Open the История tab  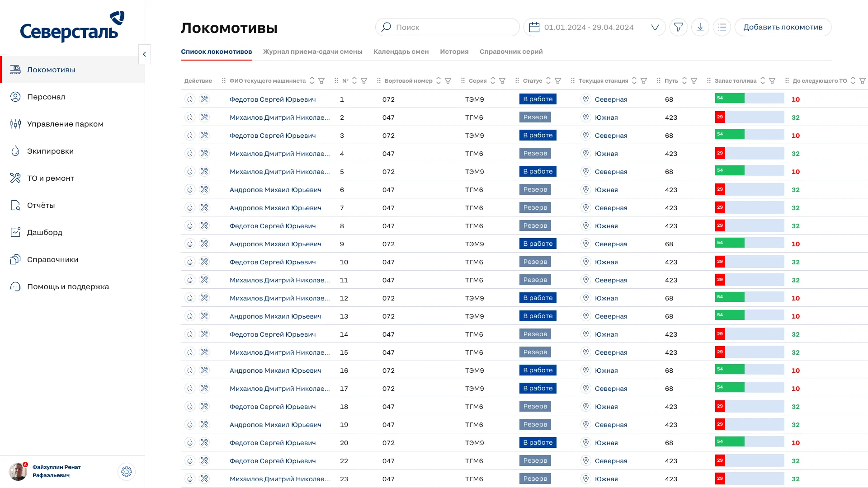coord(454,52)
